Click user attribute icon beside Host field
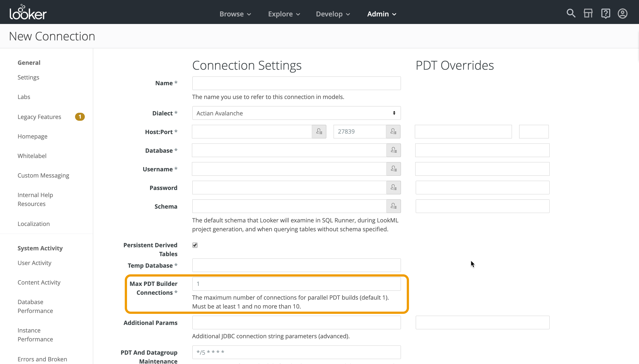The width and height of the screenshot is (639, 364). pos(319,131)
